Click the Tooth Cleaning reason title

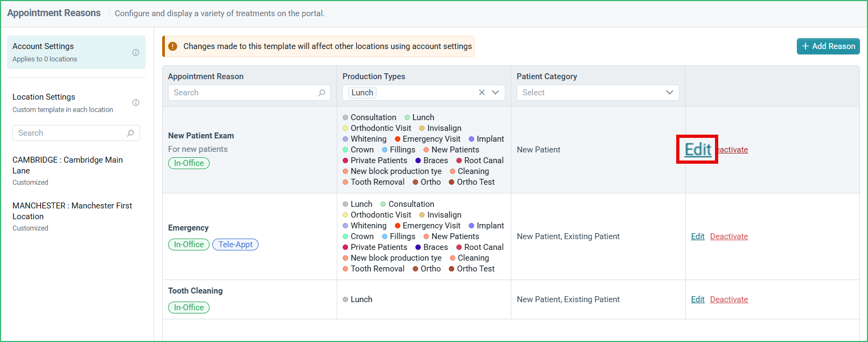195,291
